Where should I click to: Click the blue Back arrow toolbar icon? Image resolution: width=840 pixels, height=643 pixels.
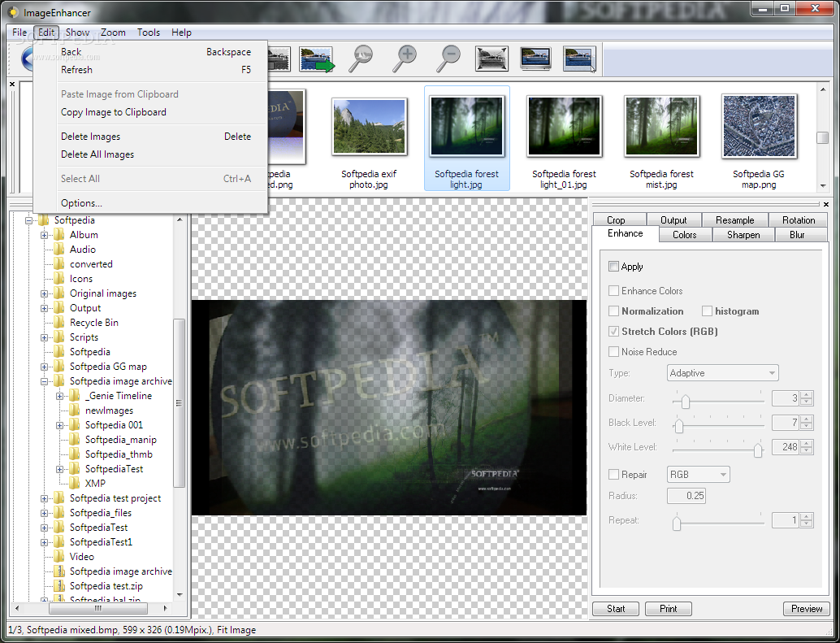[27, 59]
